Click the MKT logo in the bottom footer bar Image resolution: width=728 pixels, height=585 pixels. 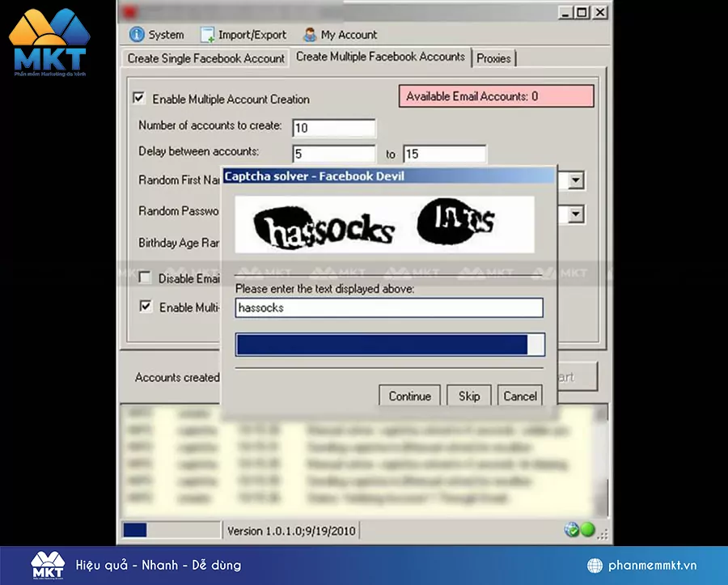49,565
